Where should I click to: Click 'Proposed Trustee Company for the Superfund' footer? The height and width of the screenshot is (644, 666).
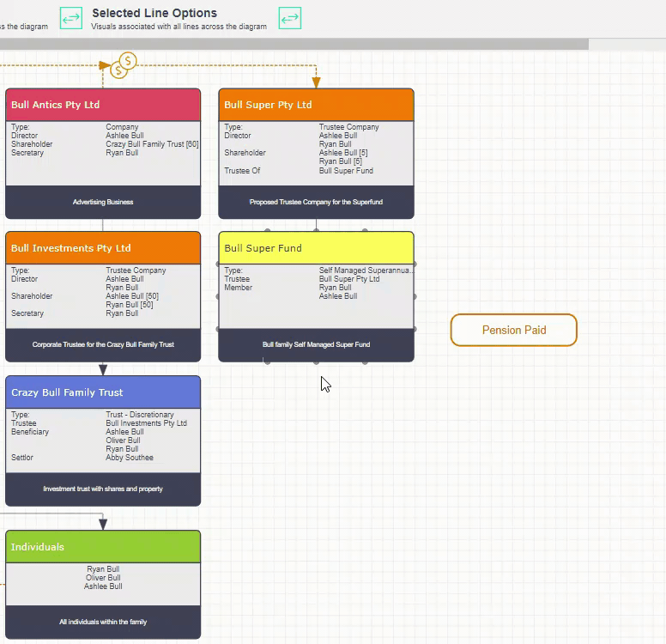pos(316,202)
